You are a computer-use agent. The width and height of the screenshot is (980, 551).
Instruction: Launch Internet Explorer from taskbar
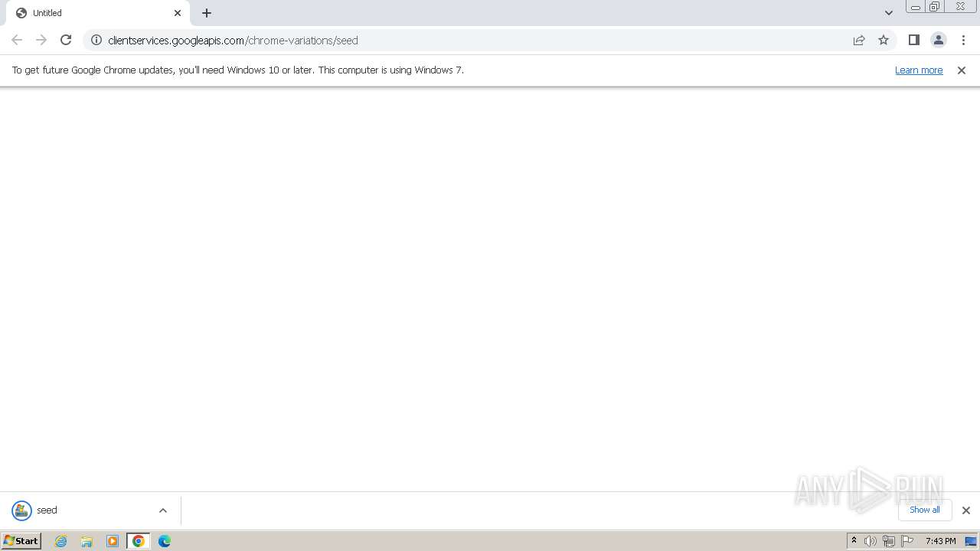tap(61, 541)
